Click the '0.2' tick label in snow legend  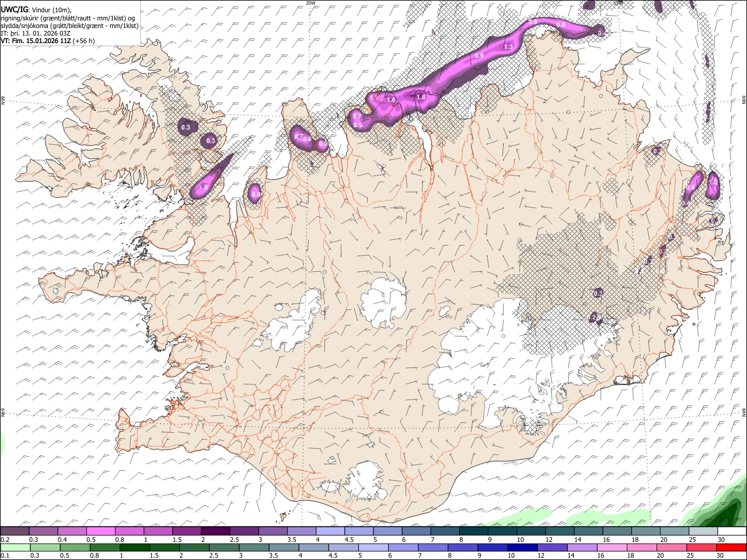(x=5, y=540)
